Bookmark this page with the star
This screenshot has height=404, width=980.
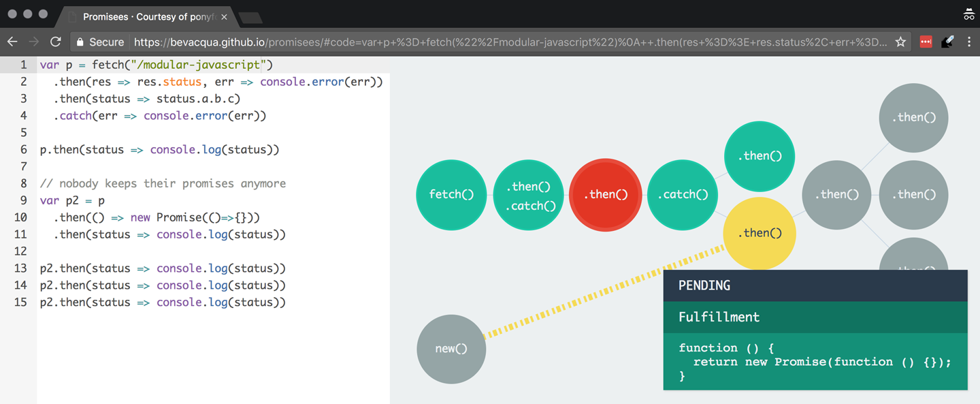(x=900, y=42)
